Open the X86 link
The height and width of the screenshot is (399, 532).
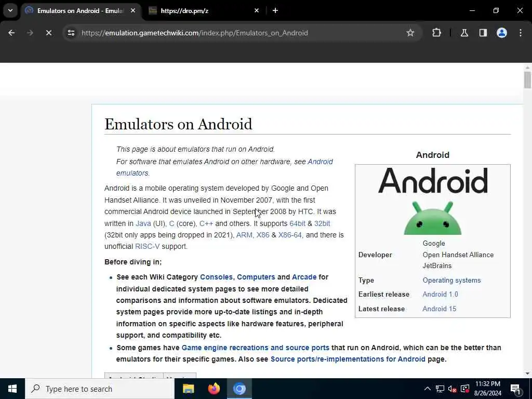262,235
